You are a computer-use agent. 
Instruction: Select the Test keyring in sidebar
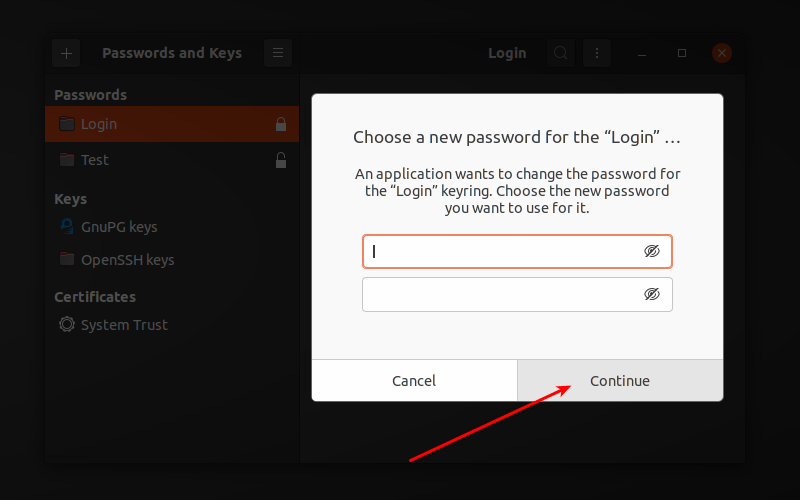click(x=95, y=160)
